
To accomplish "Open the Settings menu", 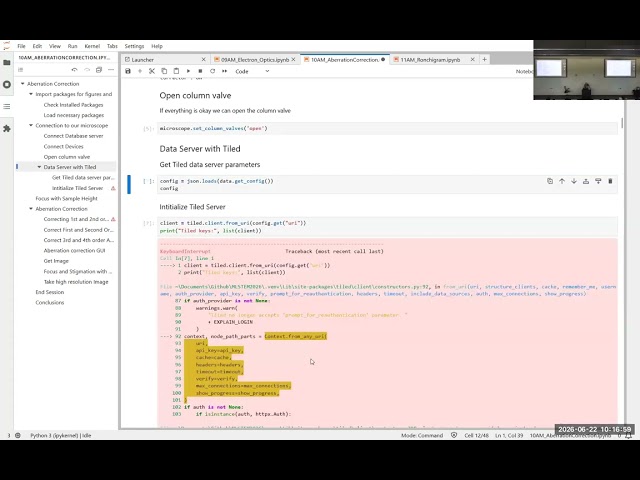I will tap(134, 46).
